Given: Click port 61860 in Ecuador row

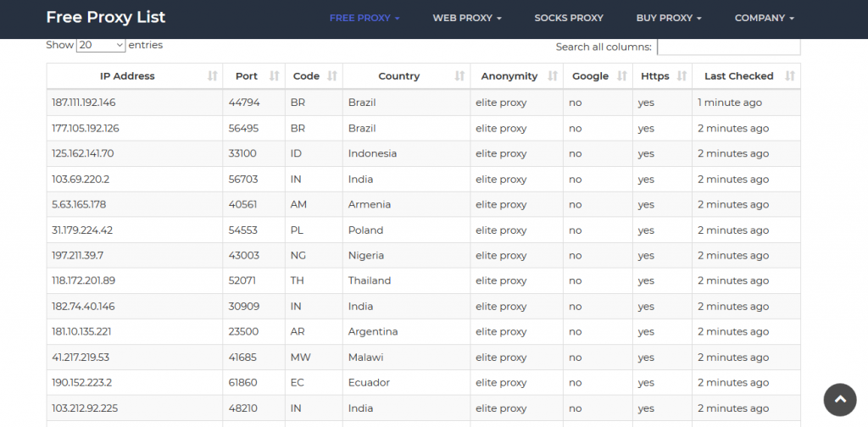Looking at the screenshot, I should [243, 382].
